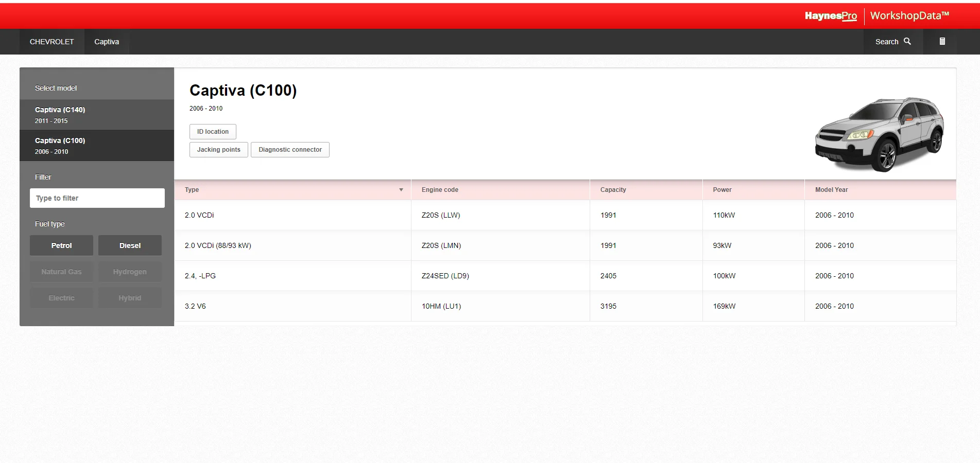Show the Diagnostic connector location

coord(290,150)
